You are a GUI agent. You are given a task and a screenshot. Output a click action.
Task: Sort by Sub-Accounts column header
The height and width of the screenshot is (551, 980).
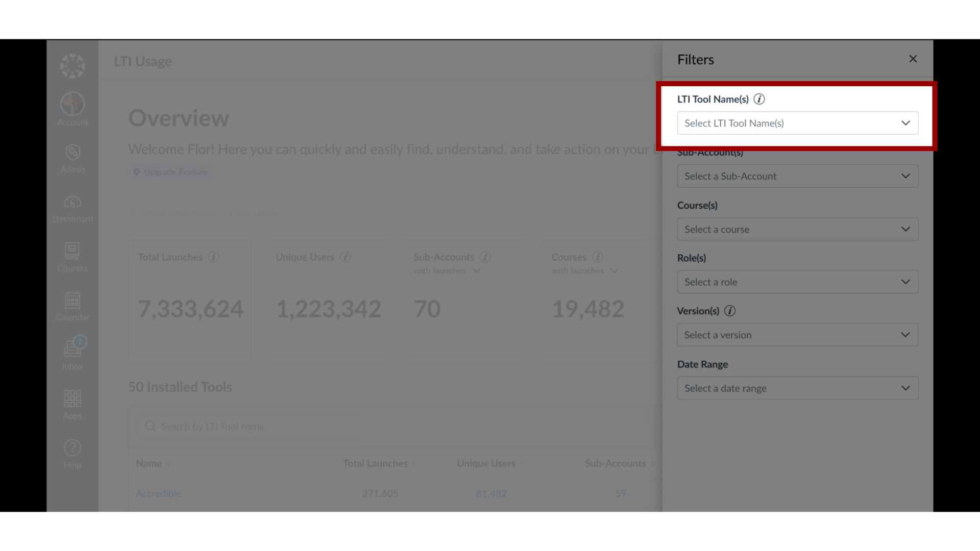619,463
